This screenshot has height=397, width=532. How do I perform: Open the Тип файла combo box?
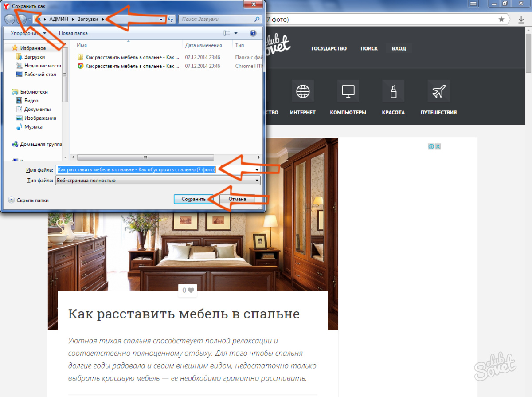157,181
